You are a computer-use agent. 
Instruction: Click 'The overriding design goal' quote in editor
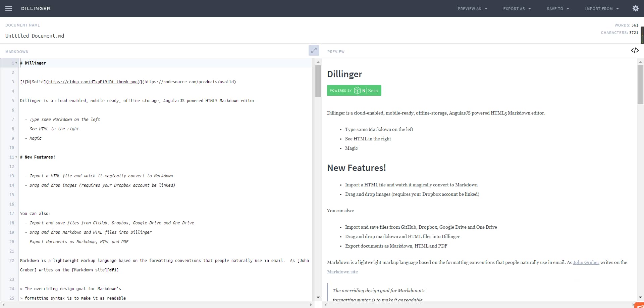[70, 289]
